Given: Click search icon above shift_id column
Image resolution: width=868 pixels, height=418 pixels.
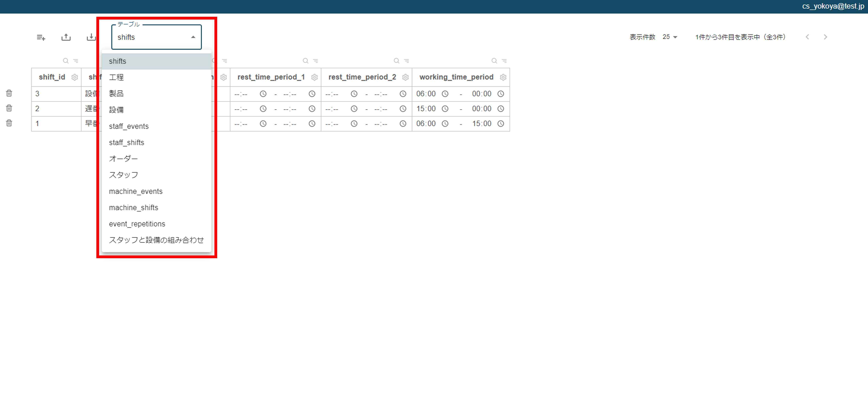Looking at the screenshot, I should point(66,61).
